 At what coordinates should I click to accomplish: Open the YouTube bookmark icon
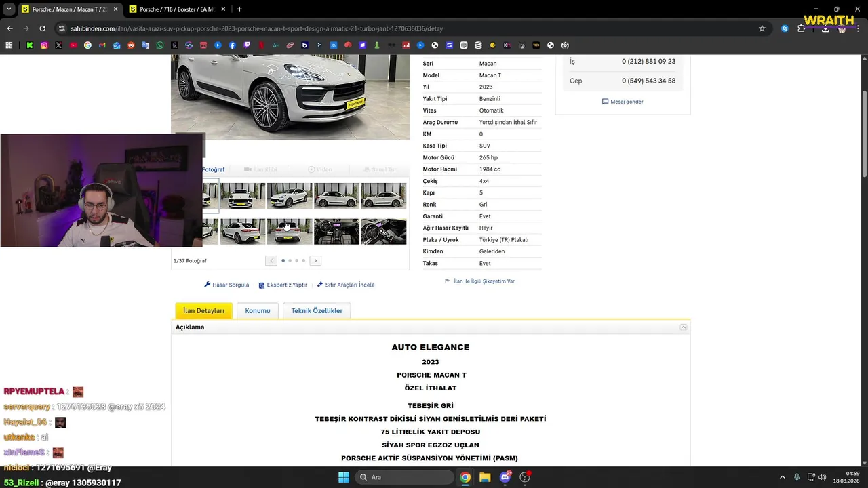pos(73,45)
